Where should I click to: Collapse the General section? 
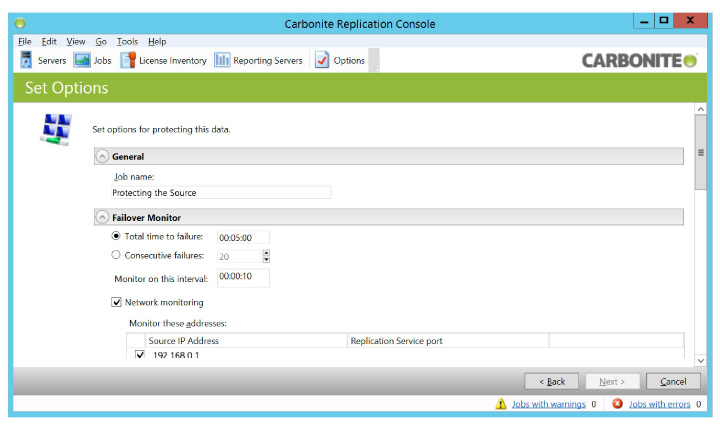coord(102,157)
